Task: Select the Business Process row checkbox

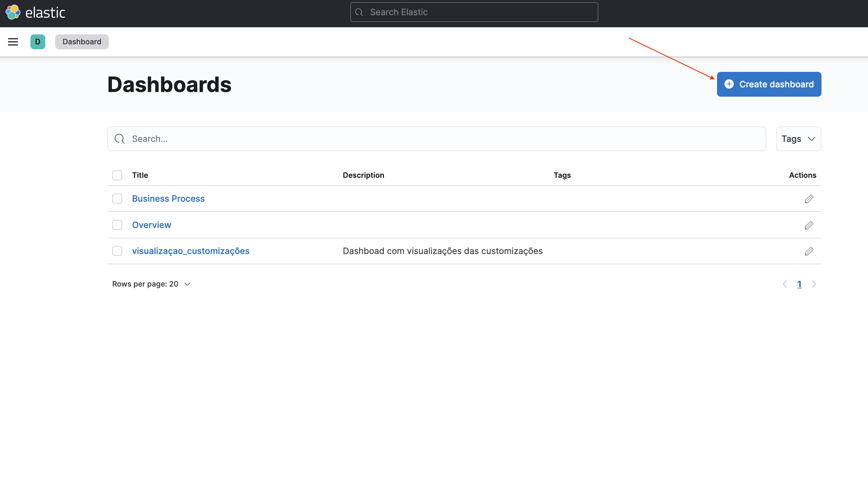Action: (x=117, y=199)
